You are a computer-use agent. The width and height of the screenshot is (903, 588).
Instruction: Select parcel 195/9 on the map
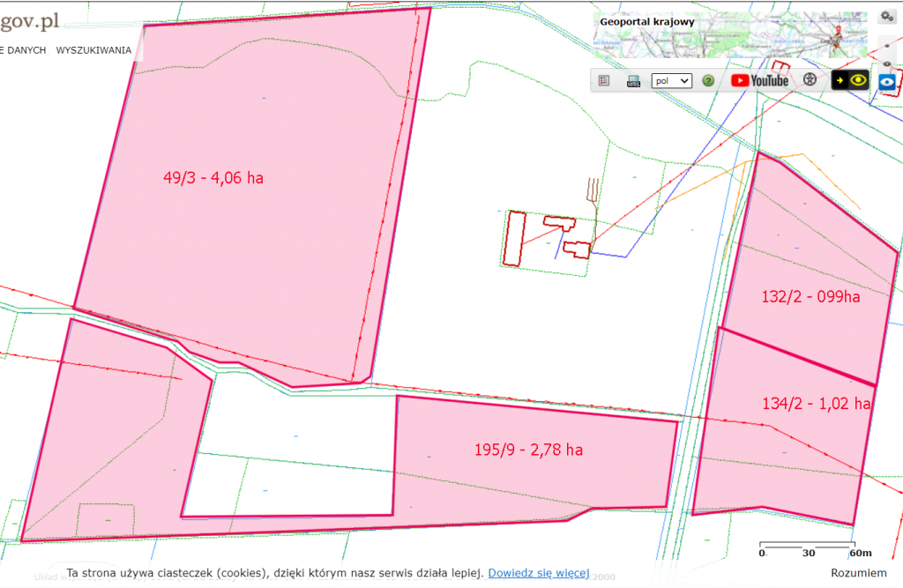click(x=529, y=450)
